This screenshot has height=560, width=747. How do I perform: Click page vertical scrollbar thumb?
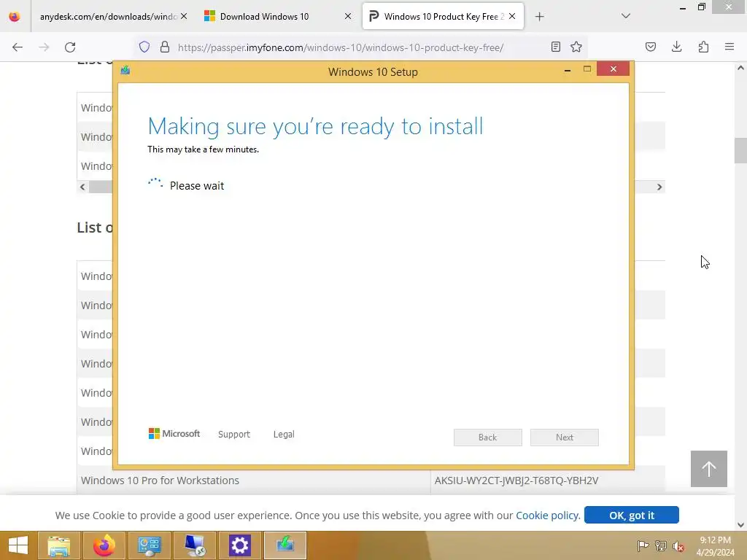pyautogui.click(x=740, y=150)
